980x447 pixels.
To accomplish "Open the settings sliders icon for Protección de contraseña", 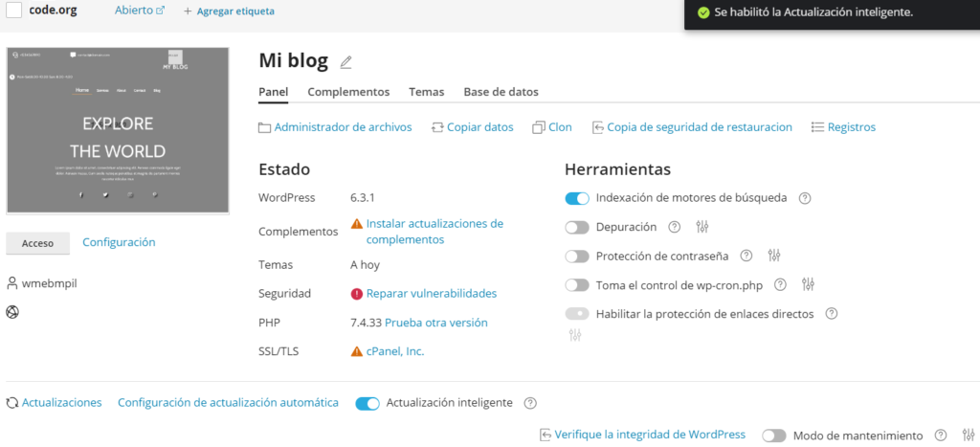I will [x=774, y=256].
